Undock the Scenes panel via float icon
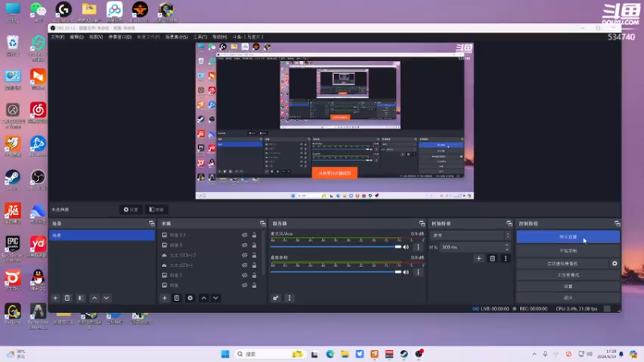Screen dimensions: 644x362 pyautogui.click(x=151, y=224)
